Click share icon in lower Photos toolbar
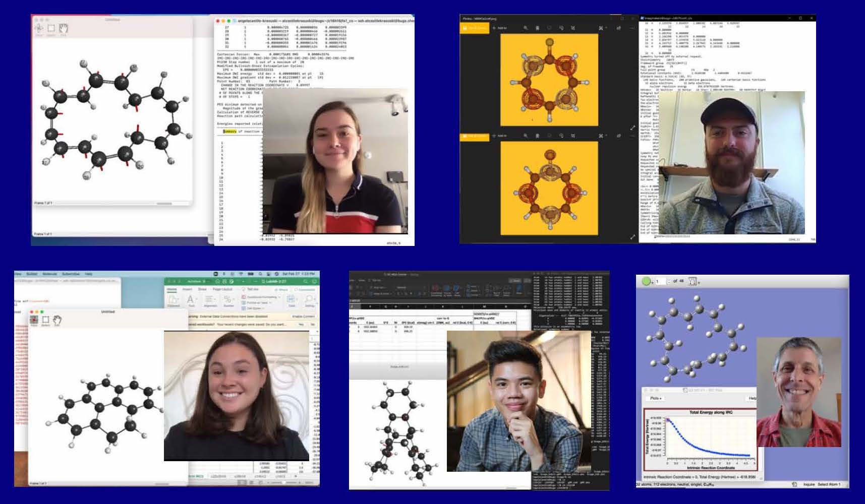Screen dimensions: 865x504 618,136
